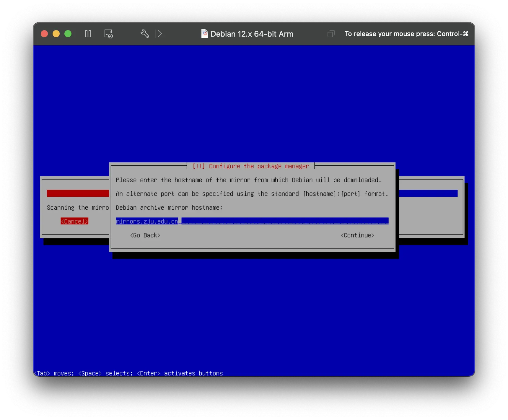Click the 'Scanning the mirro' status text
Image resolution: width=508 pixels, height=420 pixels.
click(x=78, y=207)
